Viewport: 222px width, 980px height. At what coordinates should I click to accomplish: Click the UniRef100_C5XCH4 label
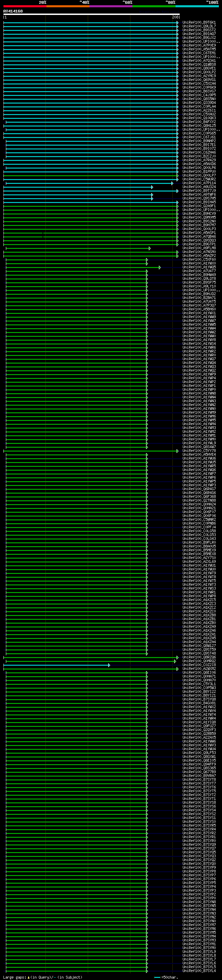199,84
